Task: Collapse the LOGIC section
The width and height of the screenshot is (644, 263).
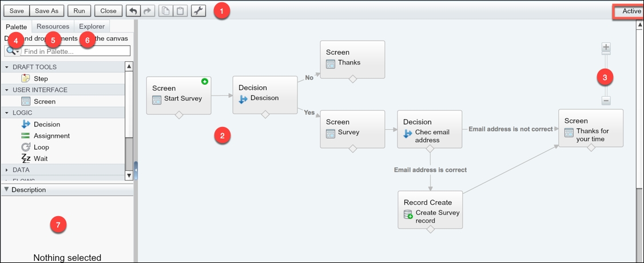Action: (x=6, y=113)
